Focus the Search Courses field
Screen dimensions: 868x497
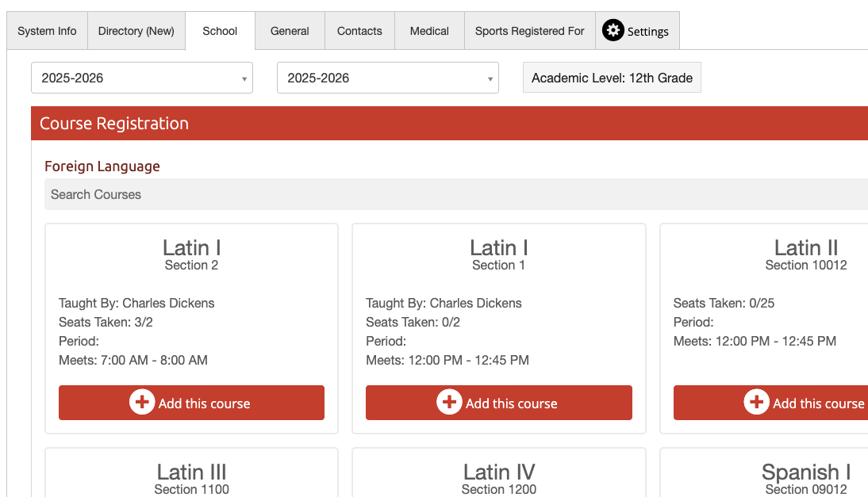(x=456, y=194)
